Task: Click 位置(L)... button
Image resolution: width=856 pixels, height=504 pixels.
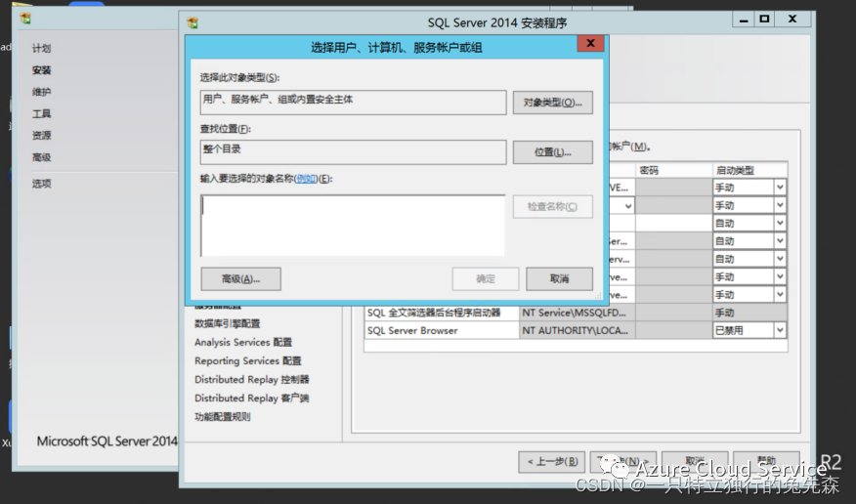Action: (552, 152)
